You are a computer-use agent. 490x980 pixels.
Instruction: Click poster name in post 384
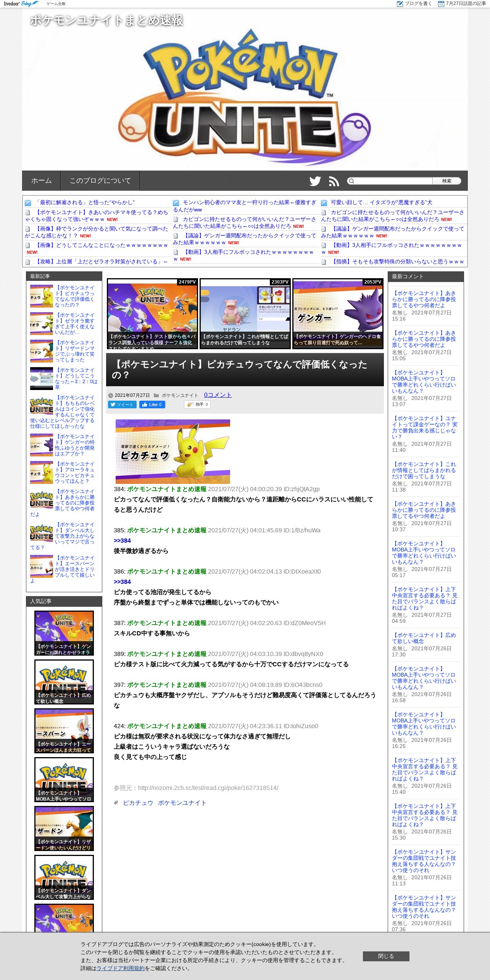click(166, 489)
